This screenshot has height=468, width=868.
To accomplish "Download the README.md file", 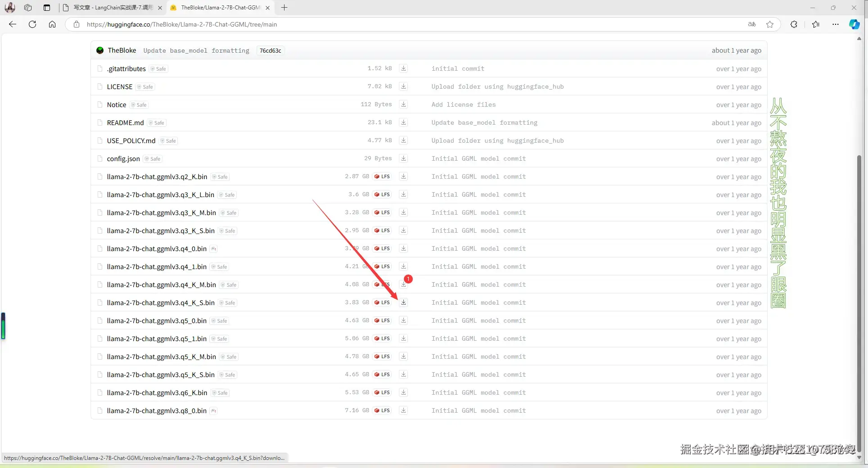I will 403,122.
